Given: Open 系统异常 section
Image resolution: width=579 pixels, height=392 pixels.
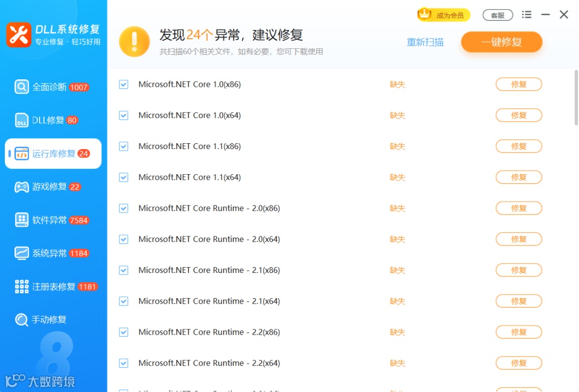Looking at the screenshot, I should point(53,253).
